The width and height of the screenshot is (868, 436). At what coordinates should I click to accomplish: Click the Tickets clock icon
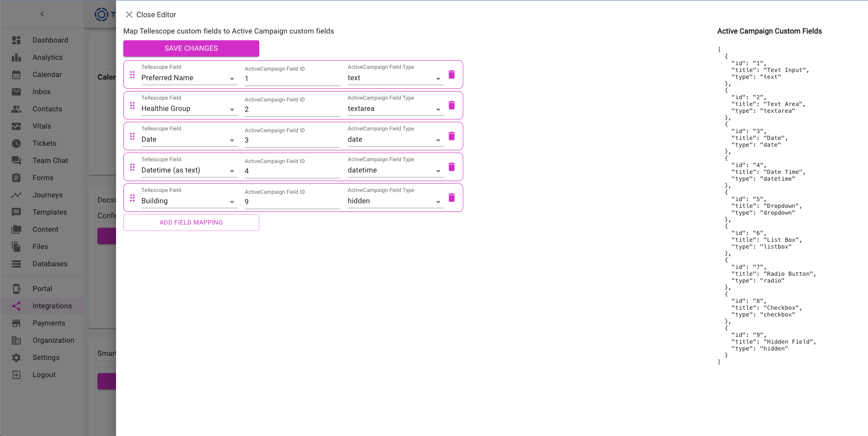click(16, 144)
